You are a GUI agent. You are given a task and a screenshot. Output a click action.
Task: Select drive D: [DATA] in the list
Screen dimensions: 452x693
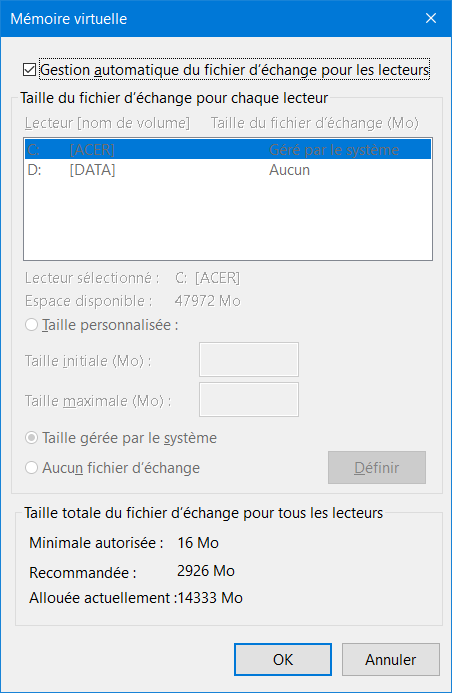pyautogui.click(x=228, y=170)
